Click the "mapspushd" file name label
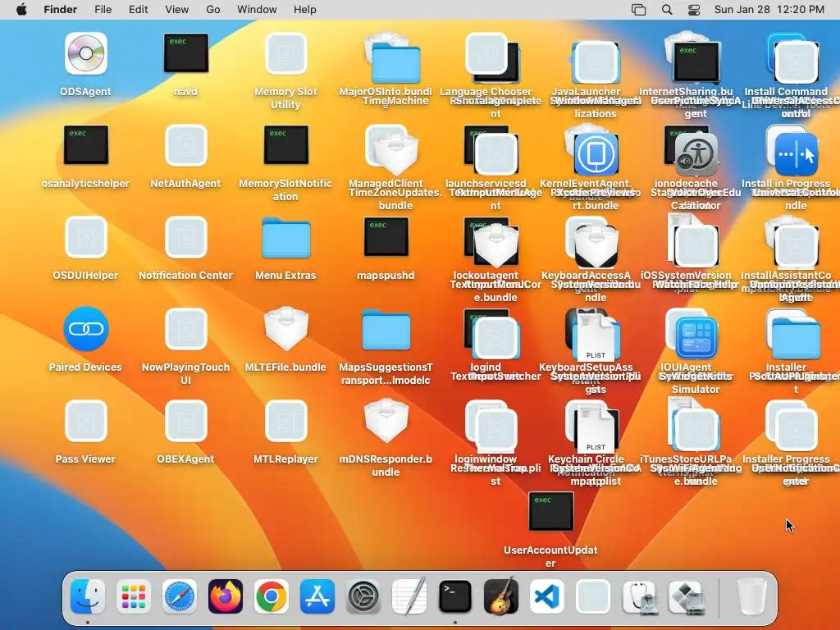840x630 pixels. (x=386, y=276)
